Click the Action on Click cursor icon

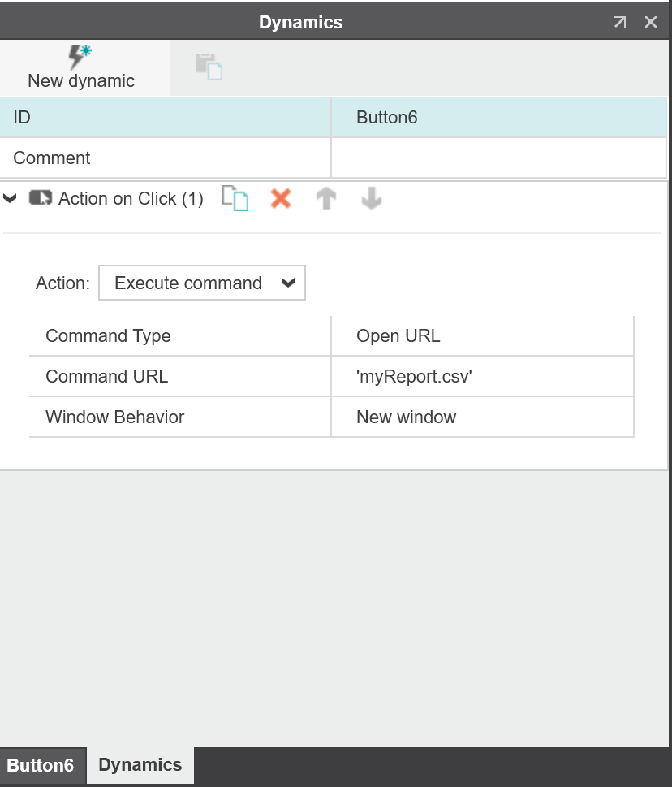pyautogui.click(x=41, y=198)
